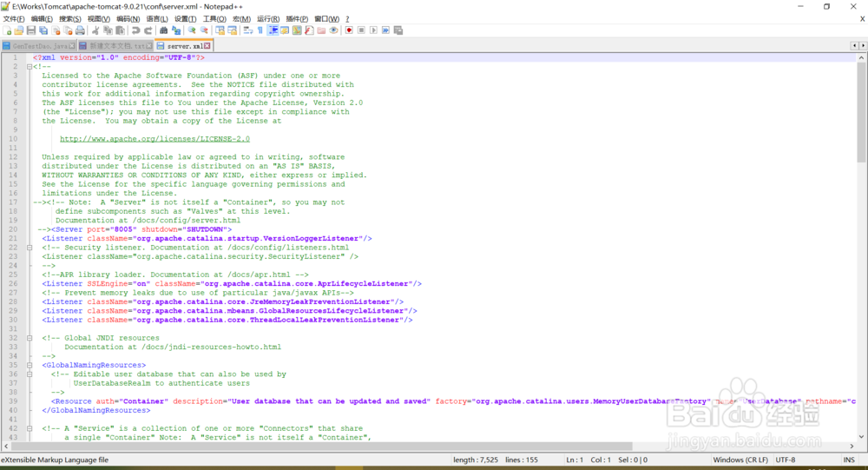Click the Paste toolbar icon

tap(120, 30)
